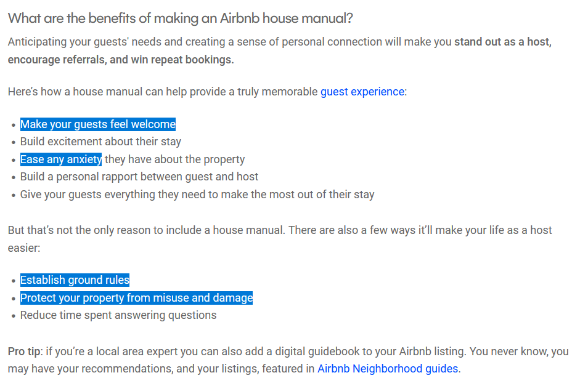Click bold 'stand out as a host' text

coord(502,42)
